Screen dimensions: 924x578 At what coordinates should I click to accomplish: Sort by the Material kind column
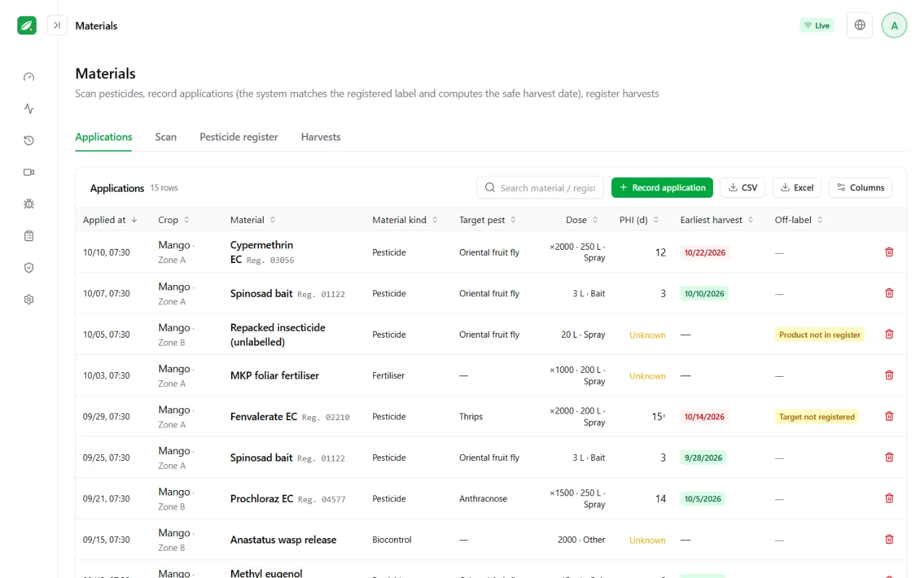pyautogui.click(x=405, y=220)
